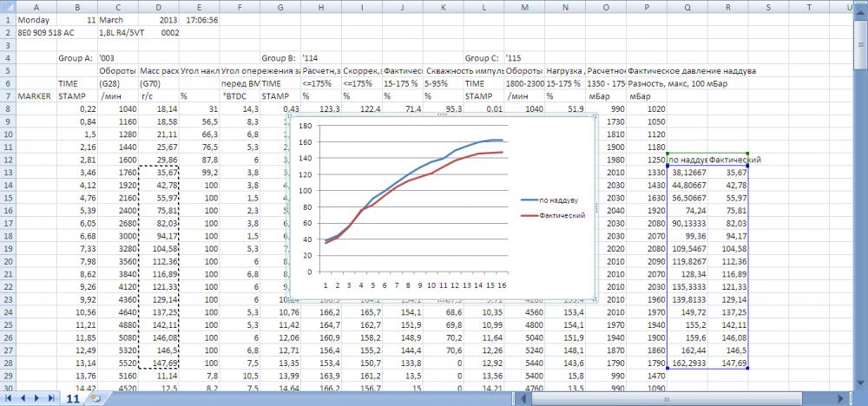868x406 pixels.
Task: Select column D header
Action: (159, 7)
